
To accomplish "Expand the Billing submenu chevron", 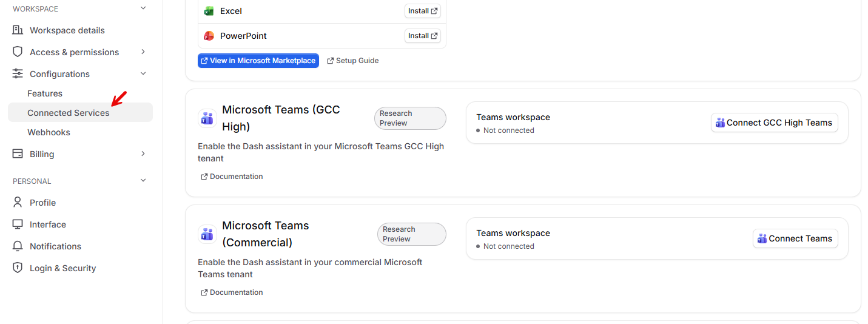I will pos(143,154).
